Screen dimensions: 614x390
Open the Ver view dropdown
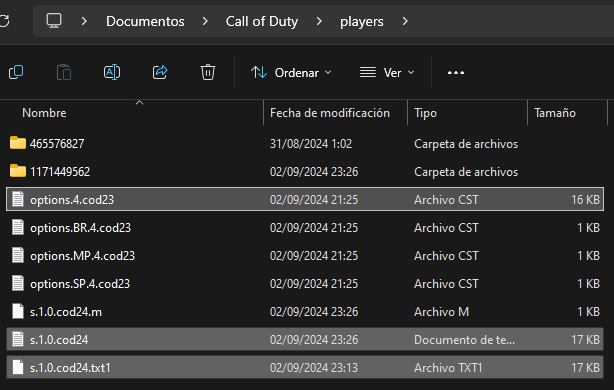tap(387, 72)
